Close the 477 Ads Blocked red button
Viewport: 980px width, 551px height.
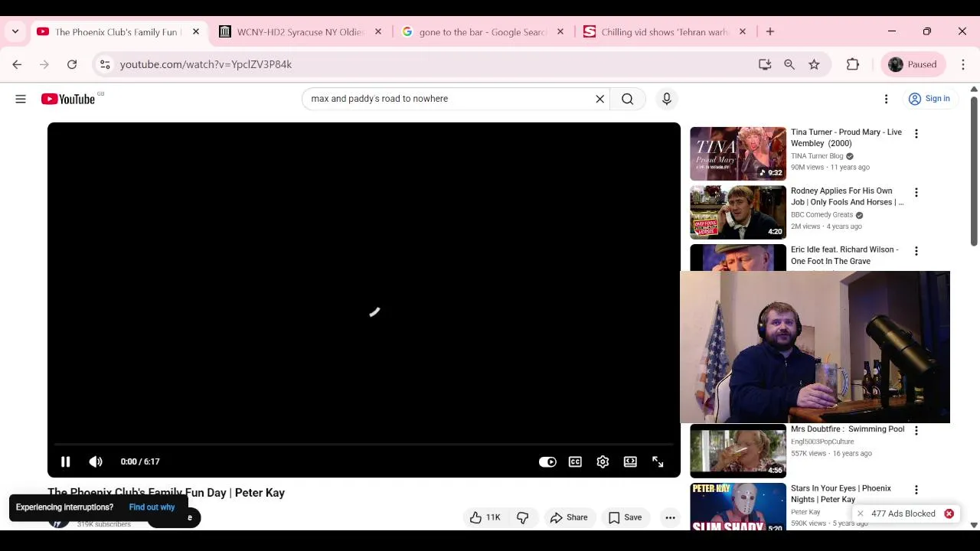[949, 514]
